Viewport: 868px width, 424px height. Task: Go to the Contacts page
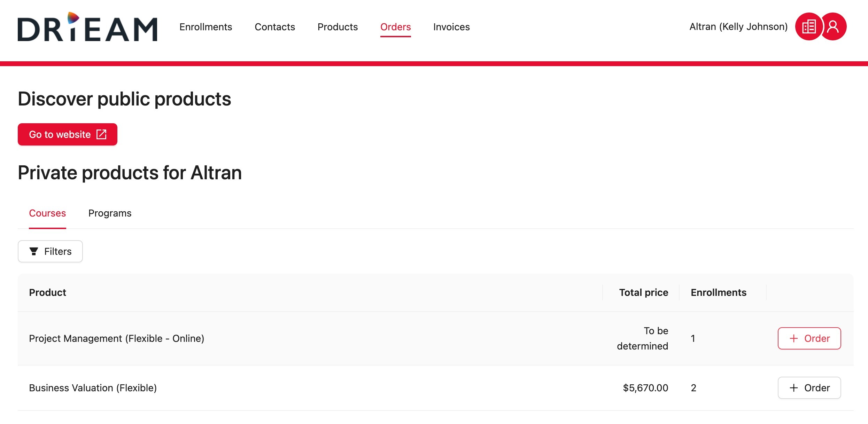click(274, 27)
